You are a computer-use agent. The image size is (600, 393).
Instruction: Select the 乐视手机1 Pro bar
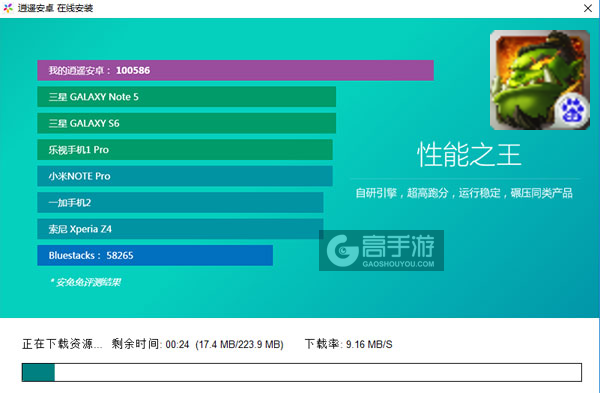185,150
